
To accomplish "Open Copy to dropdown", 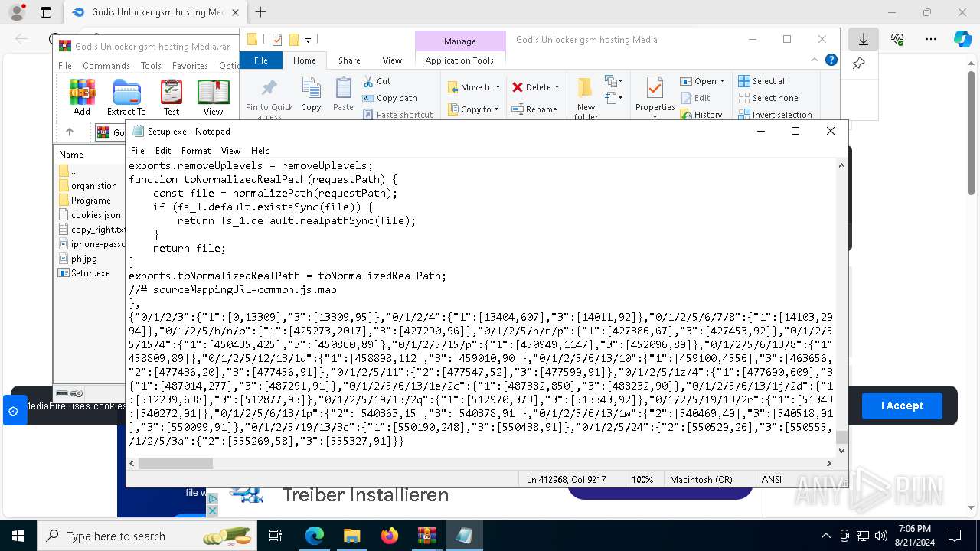I will point(474,109).
